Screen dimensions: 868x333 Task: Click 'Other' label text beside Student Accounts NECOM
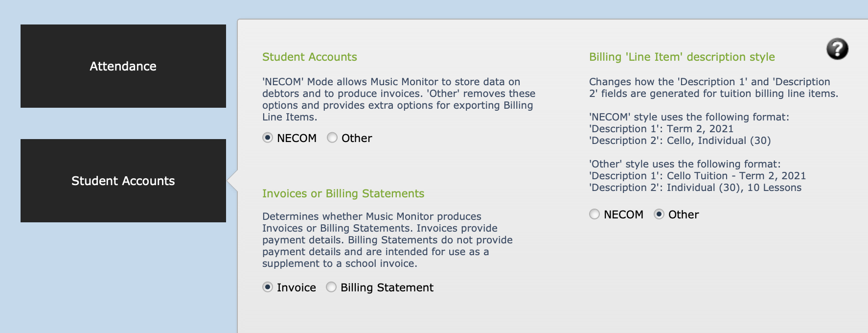[x=357, y=138]
